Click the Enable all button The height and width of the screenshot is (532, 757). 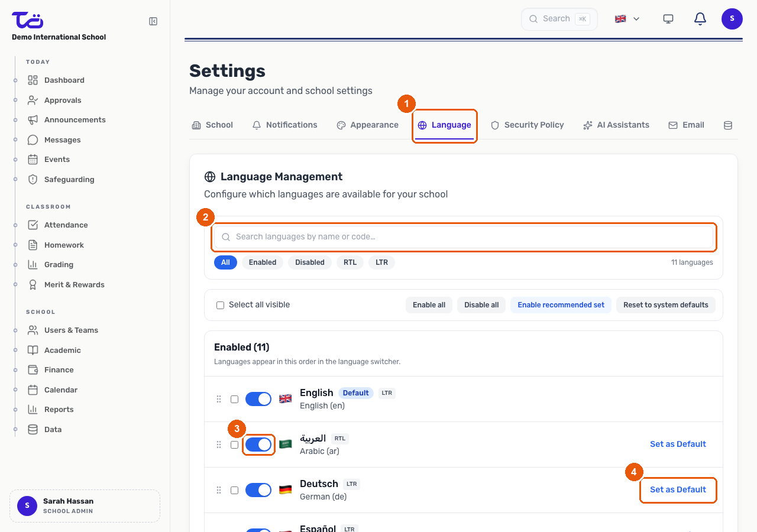[x=429, y=305]
